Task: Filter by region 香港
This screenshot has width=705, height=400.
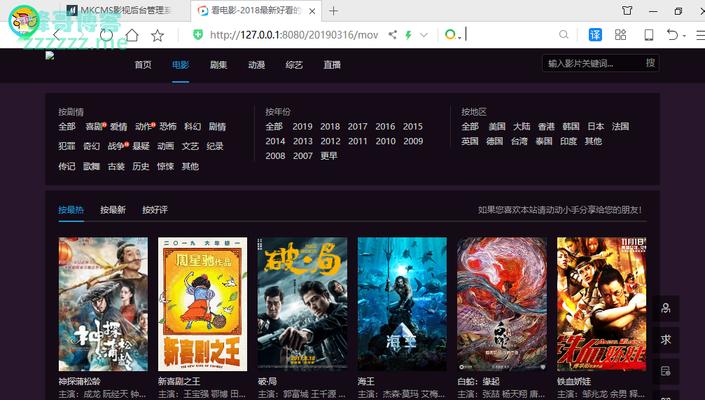Action: pyautogui.click(x=546, y=127)
